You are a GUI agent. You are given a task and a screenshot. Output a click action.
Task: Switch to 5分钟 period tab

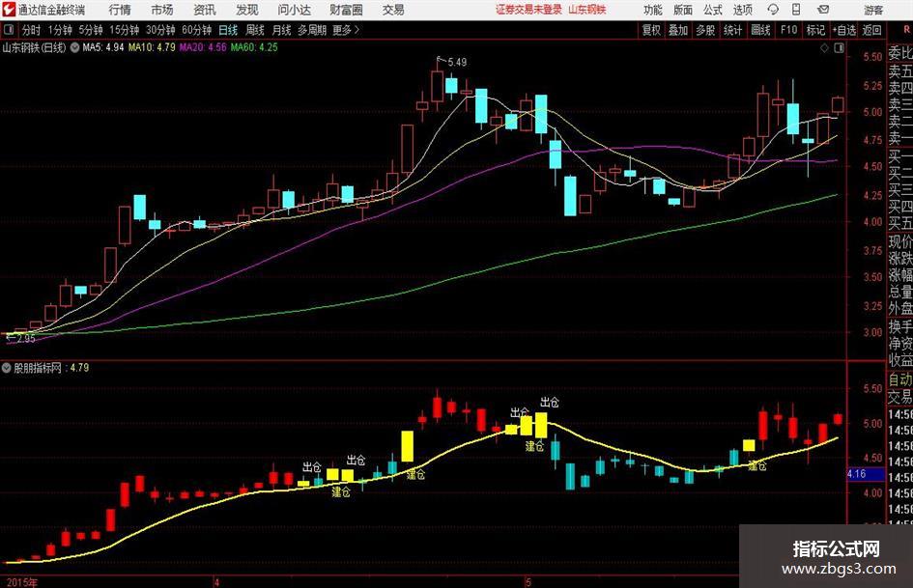91,30
